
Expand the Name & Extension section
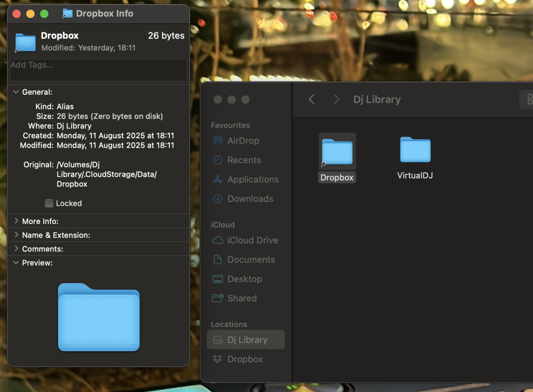(x=16, y=235)
